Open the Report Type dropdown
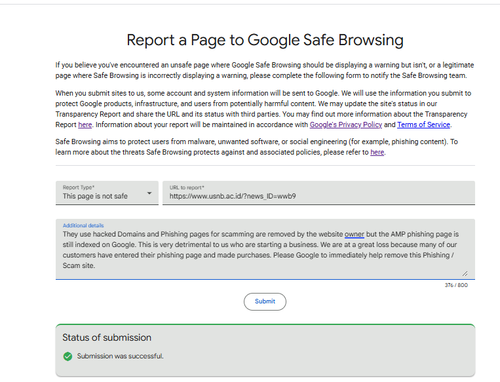Viewport: 500px width, 382px height. (x=107, y=193)
